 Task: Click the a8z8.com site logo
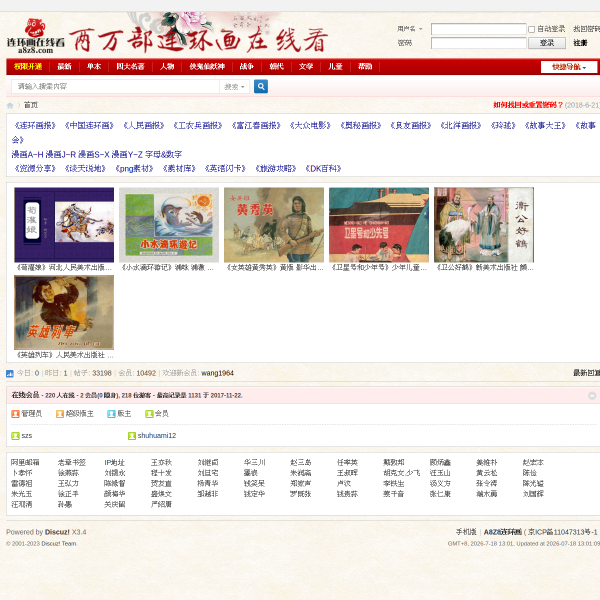point(36,37)
